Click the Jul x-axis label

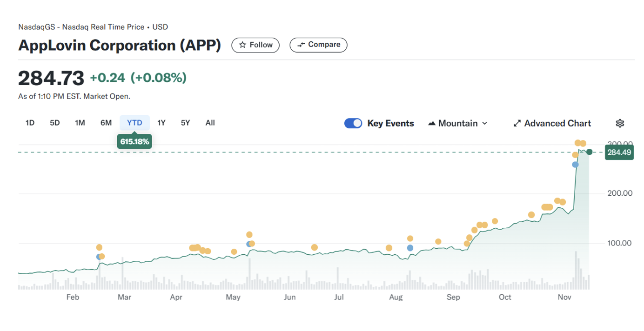[x=339, y=297]
